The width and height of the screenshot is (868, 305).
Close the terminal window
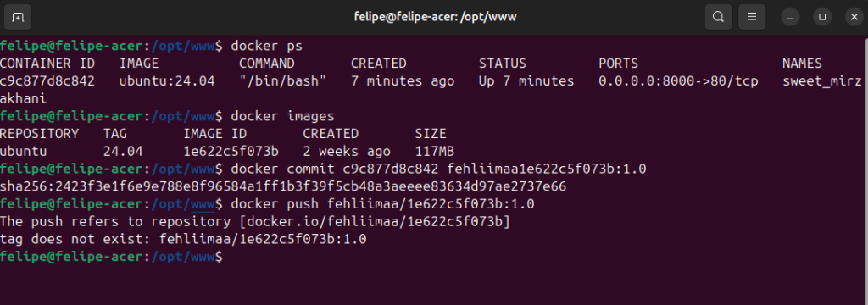pos(854,17)
